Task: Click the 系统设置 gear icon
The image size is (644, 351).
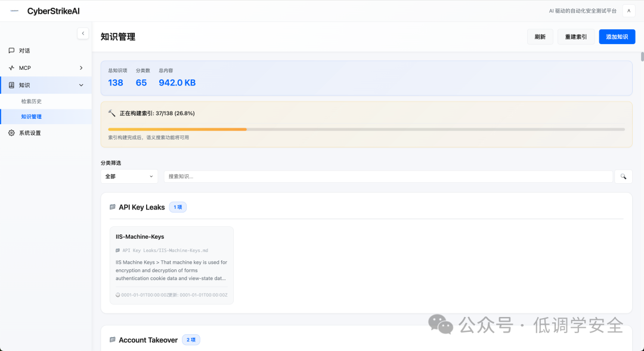Action: (11, 133)
